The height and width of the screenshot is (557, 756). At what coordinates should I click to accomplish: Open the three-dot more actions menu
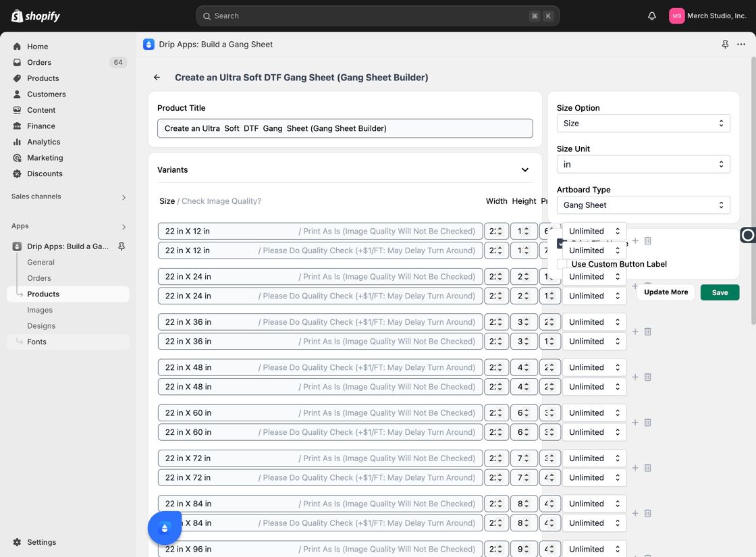pos(741,45)
